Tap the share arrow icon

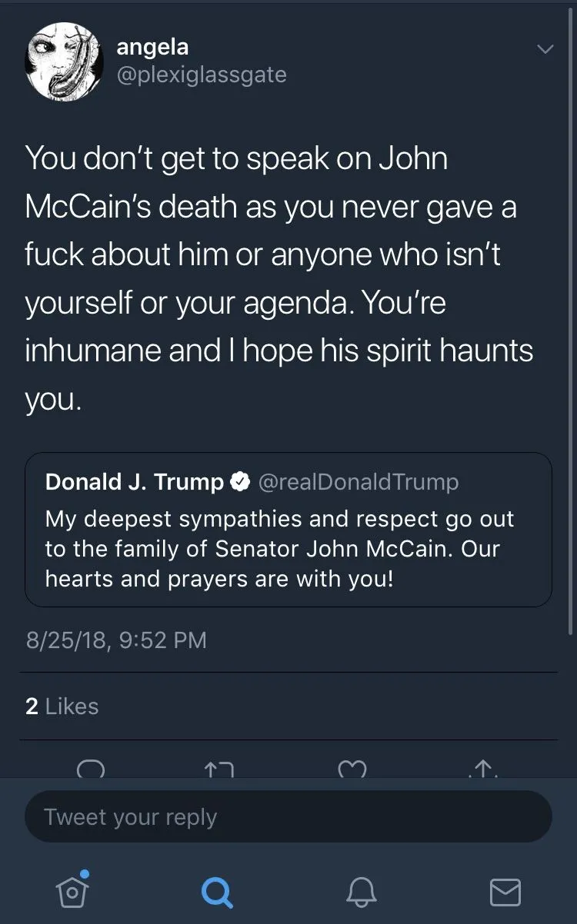(x=482, y=769)
